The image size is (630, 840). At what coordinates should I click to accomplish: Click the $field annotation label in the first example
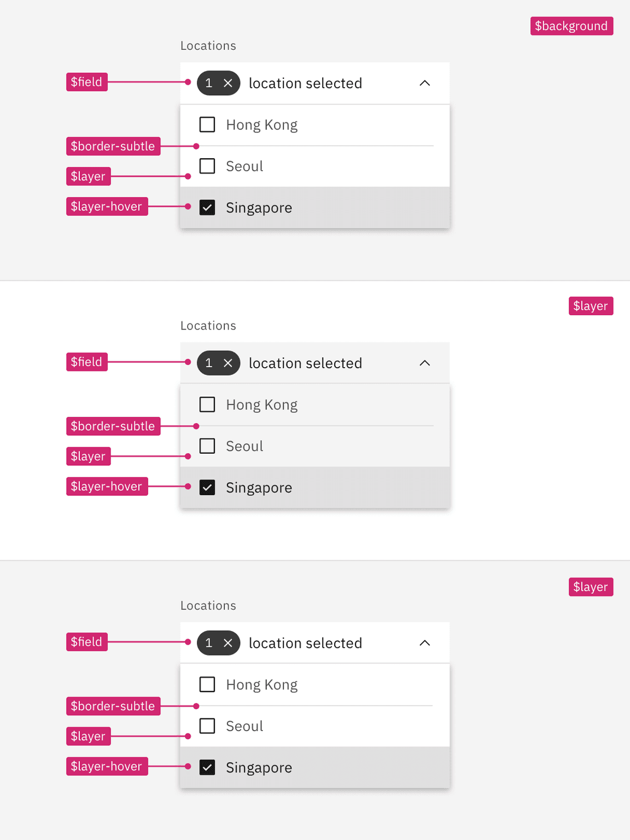coord(86,82)
